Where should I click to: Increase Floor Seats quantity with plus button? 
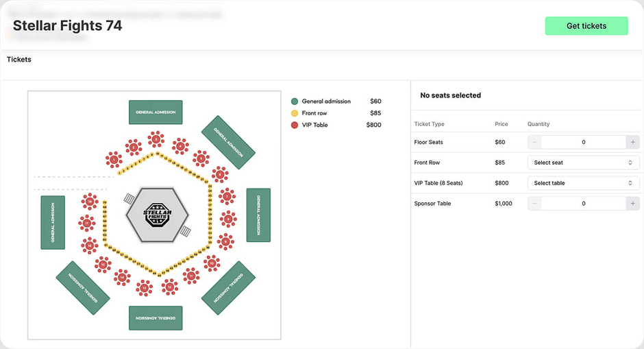[632, 142]
